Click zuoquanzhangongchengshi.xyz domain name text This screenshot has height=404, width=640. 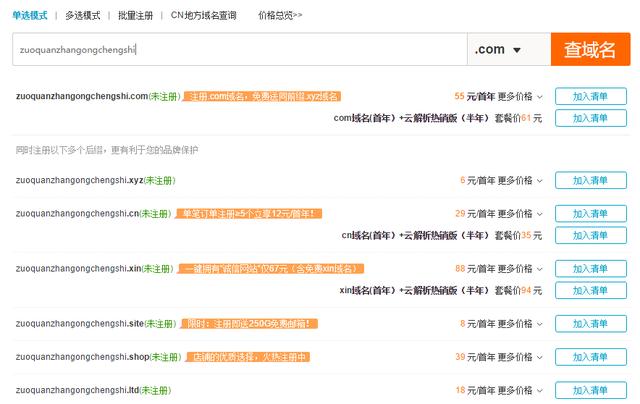79,180
